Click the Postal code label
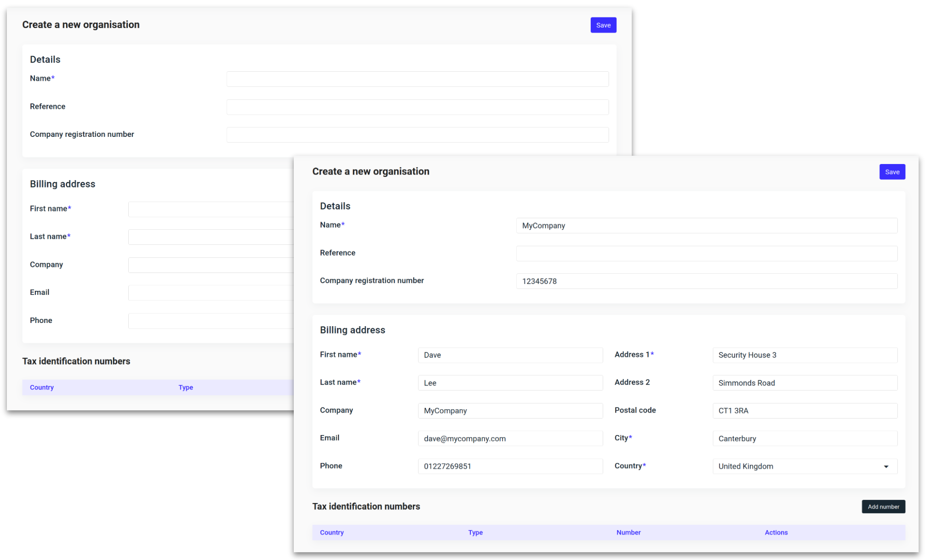This screenshot has width=925, height=560. [x=635, y=410]
